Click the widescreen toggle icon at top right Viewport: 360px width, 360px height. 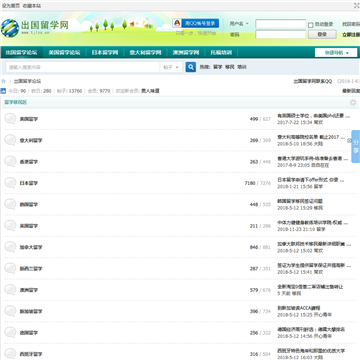coord(356,5)
